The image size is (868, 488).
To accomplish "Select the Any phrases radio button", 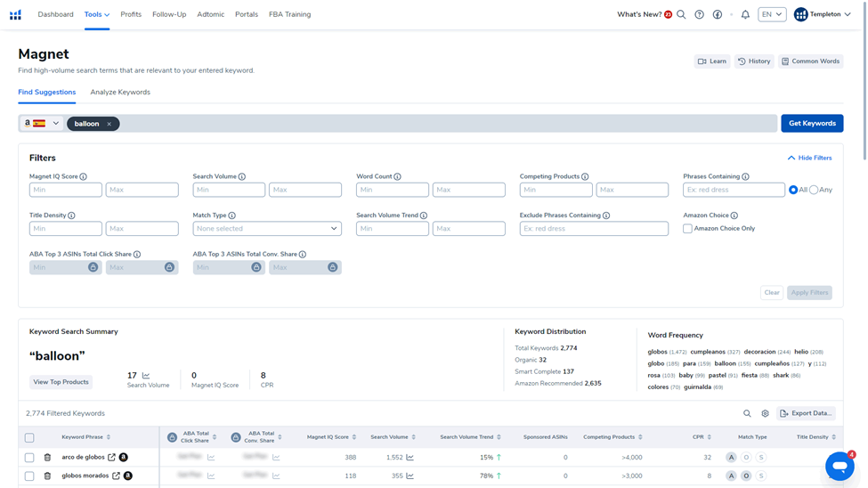I will pyautogui.click(x=814, y=190).
